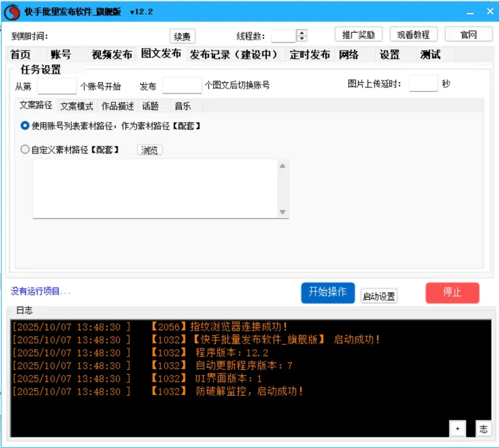The width and height of the screenshot is (499, 448).
Task: Click the plus button in log panel
Action: tap(457, 429)
